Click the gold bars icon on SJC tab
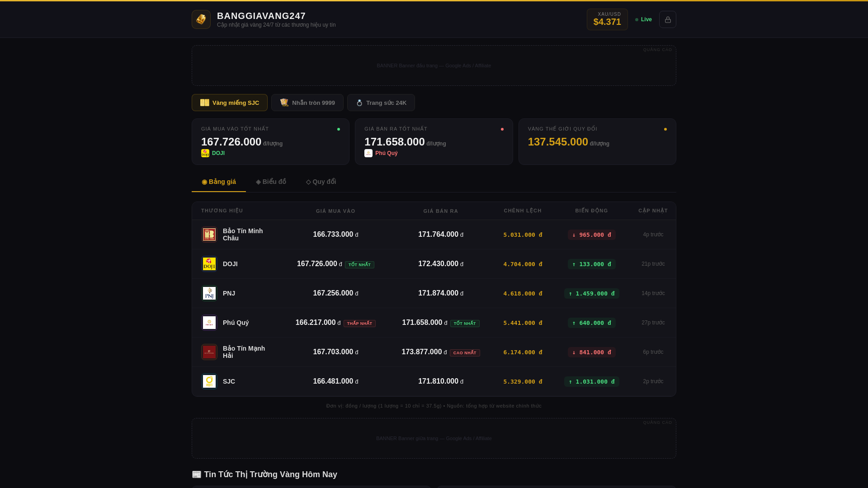 [205, 103]
